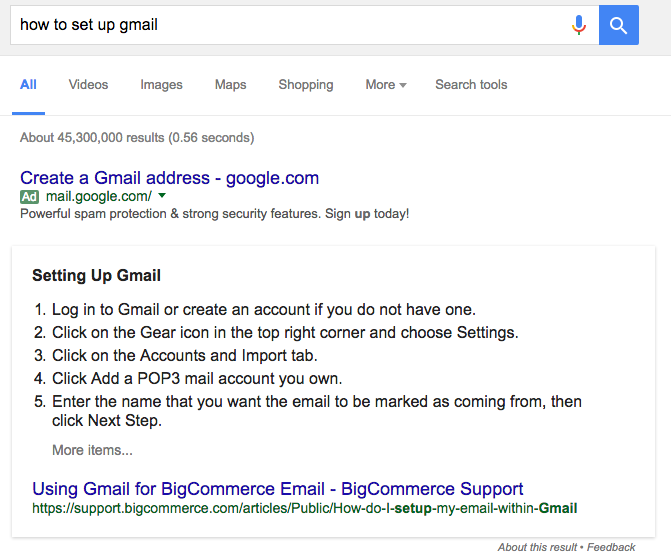
Task: Expand More items... in the snippet
Action: pyautogui.click(x=92, y=450)
